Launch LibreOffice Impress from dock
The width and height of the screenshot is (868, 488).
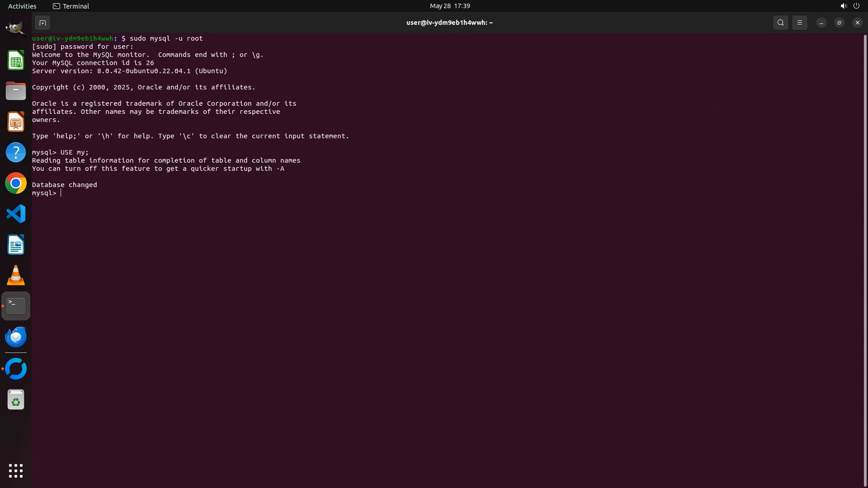click(x=16, y=122)
